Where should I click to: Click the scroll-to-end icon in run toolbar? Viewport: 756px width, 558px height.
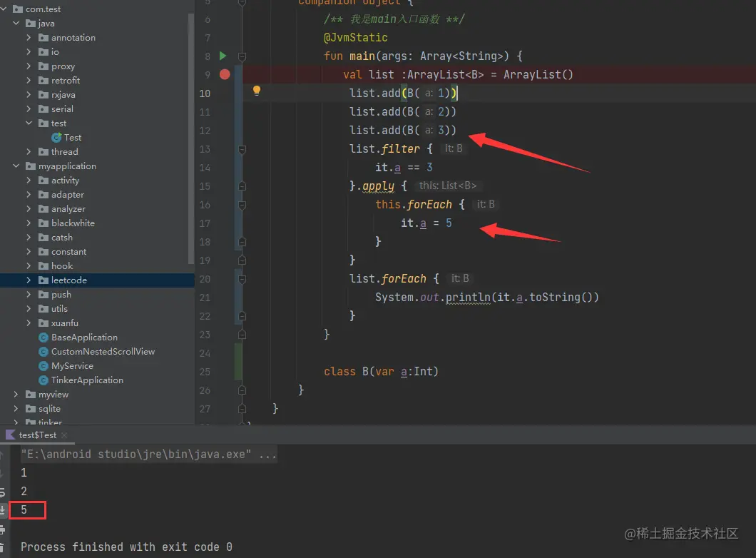click(x=2, y=509)
